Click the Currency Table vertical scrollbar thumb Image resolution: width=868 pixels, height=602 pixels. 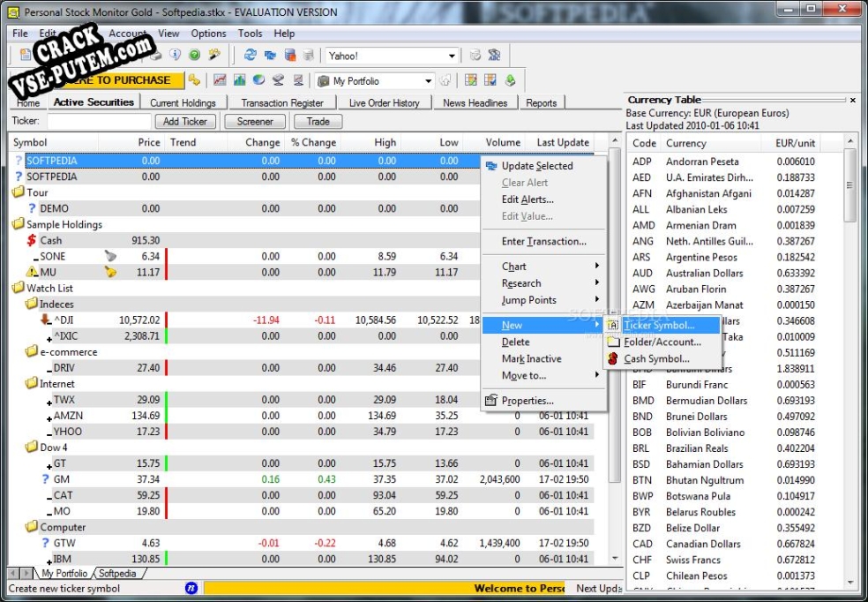[x=849, y=185]
